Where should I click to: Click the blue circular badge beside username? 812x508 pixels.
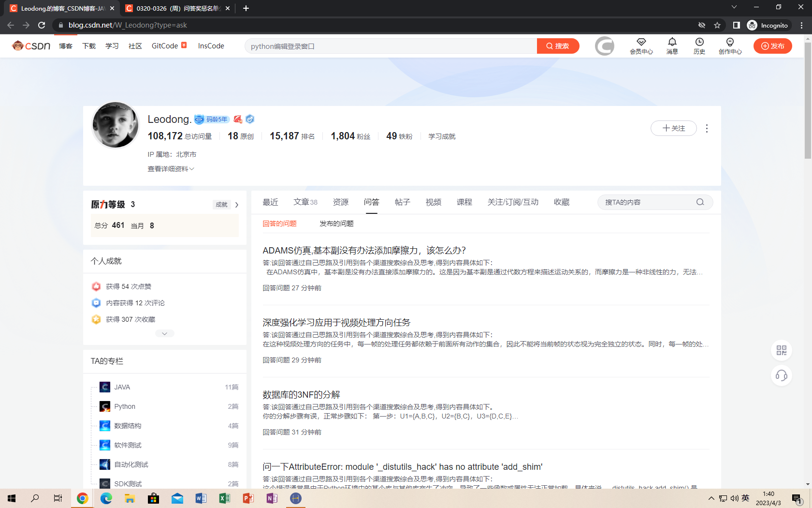[250, 120]
